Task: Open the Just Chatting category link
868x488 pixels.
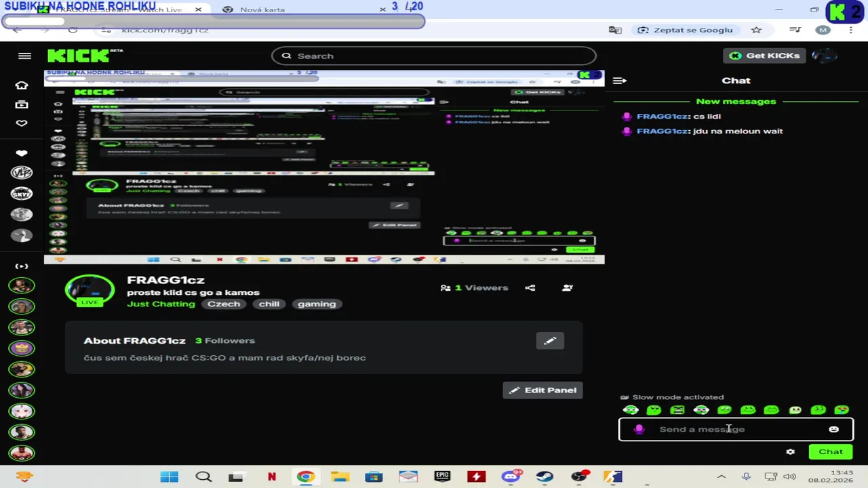Action: point(161,304)
